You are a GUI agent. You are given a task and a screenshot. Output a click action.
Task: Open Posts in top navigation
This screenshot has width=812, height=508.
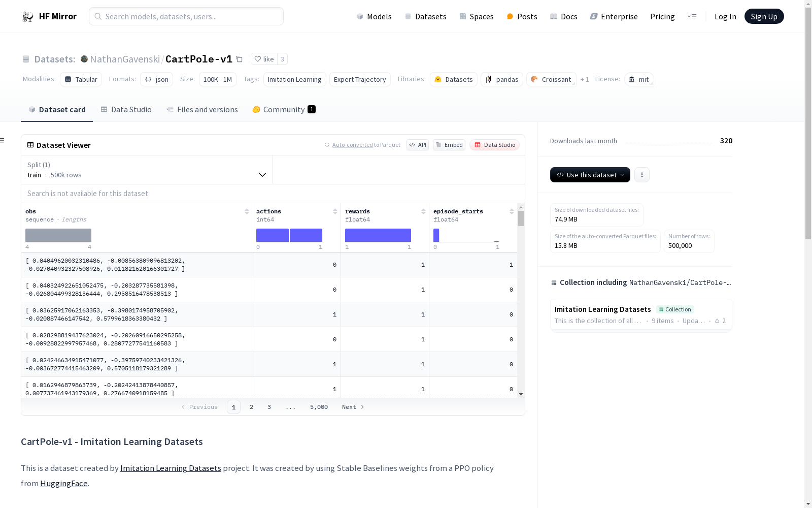click(522, 17)
